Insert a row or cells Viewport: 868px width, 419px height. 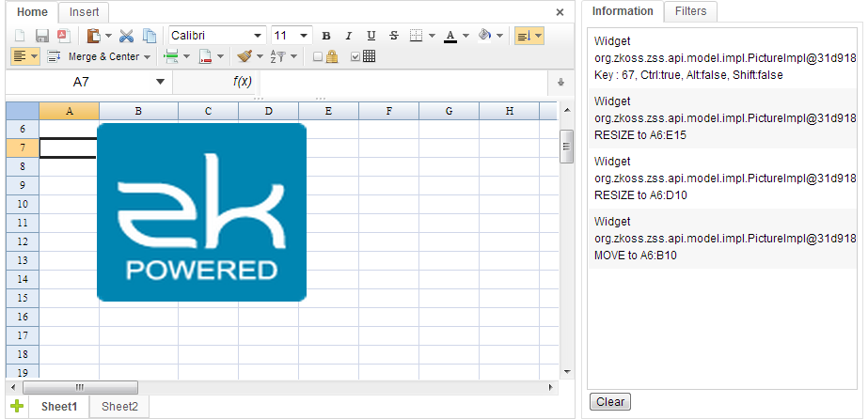tap(171, 56)
